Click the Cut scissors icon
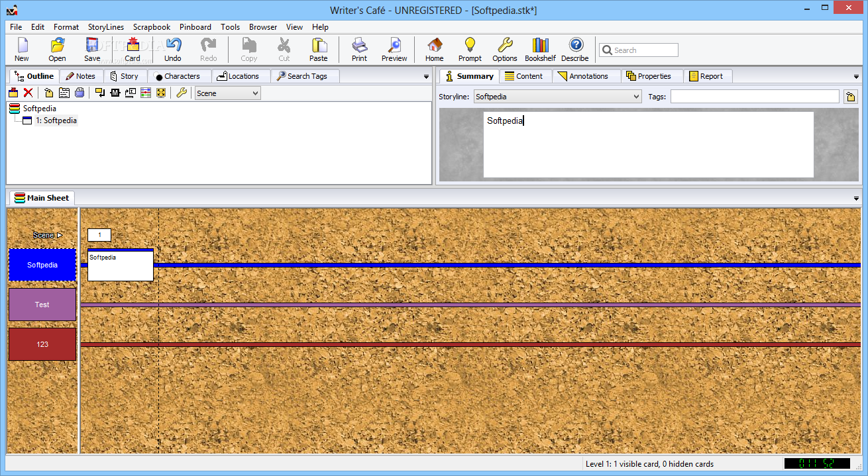Viewport: 868px width, 476px height. point(284,50)
